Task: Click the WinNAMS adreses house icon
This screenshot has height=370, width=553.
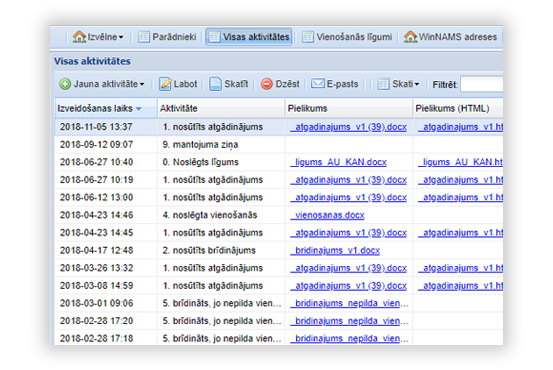Action: [410, 37]
